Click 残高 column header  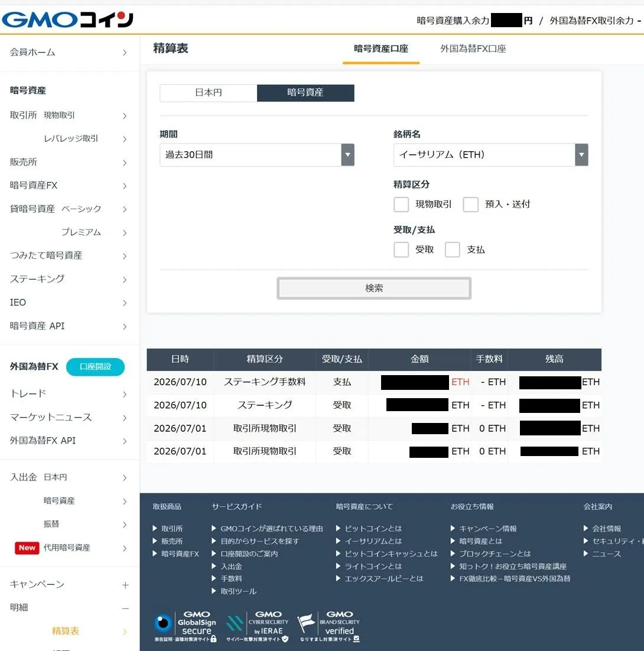point(554,359)
